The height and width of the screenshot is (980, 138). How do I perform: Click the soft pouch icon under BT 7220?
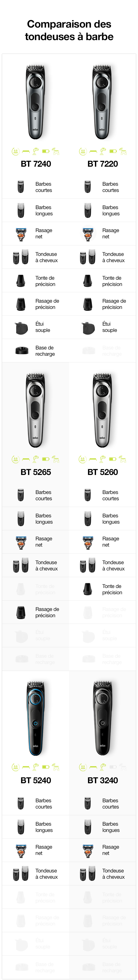point(88,328)
